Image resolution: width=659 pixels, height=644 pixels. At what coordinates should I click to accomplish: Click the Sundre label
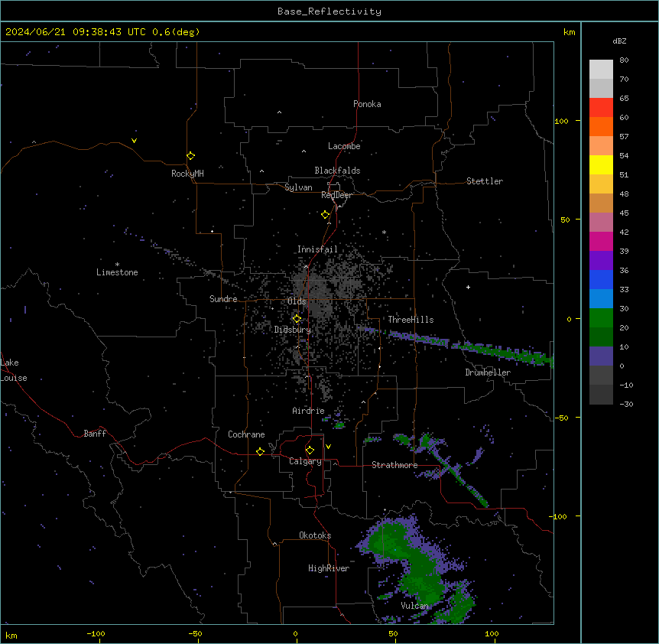click(x=223, y=299)
